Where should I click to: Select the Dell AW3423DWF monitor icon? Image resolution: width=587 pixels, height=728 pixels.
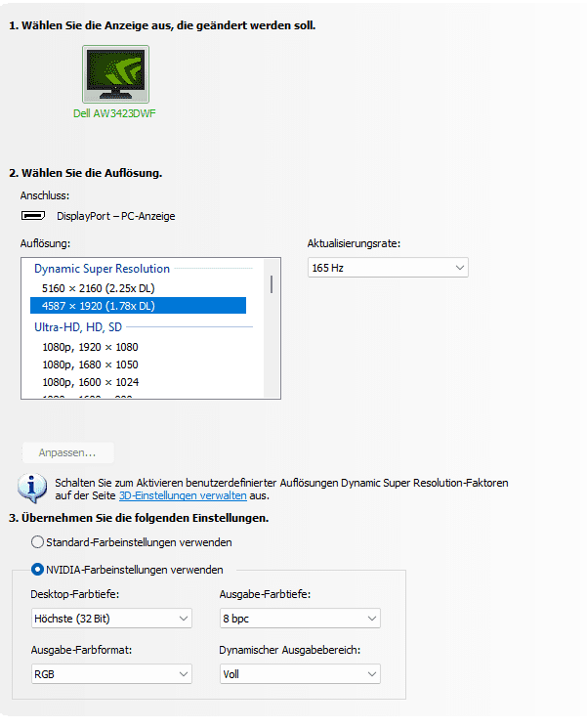(x=115, y=74)
